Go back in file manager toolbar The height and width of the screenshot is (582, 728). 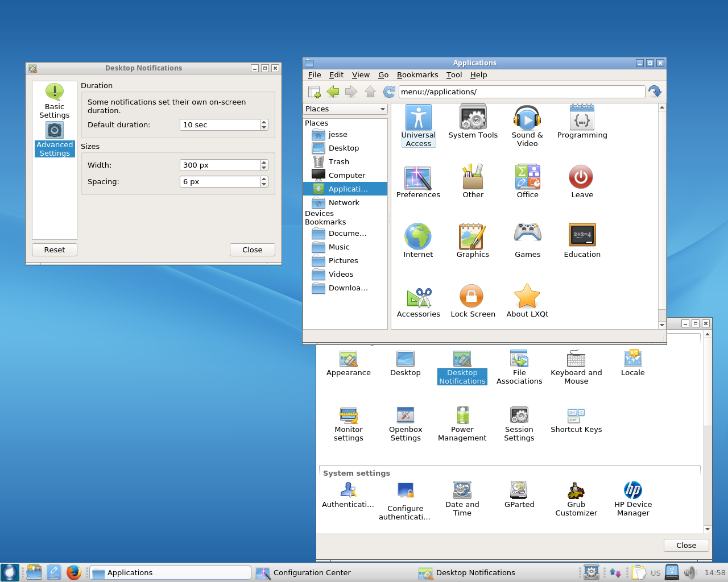pyautogui.click(x=333, y=92)
